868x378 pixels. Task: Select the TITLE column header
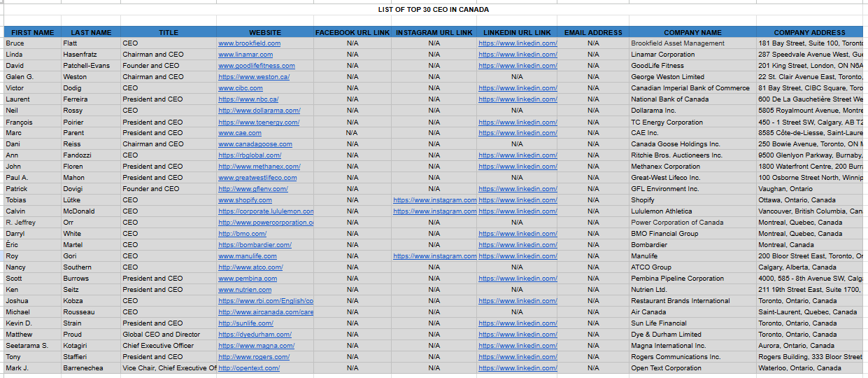coord(169,32)
